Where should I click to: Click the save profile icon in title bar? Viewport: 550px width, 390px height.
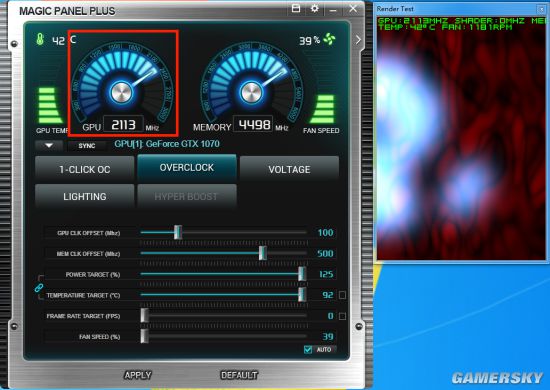pyautogui.click(x=296, y=8)
